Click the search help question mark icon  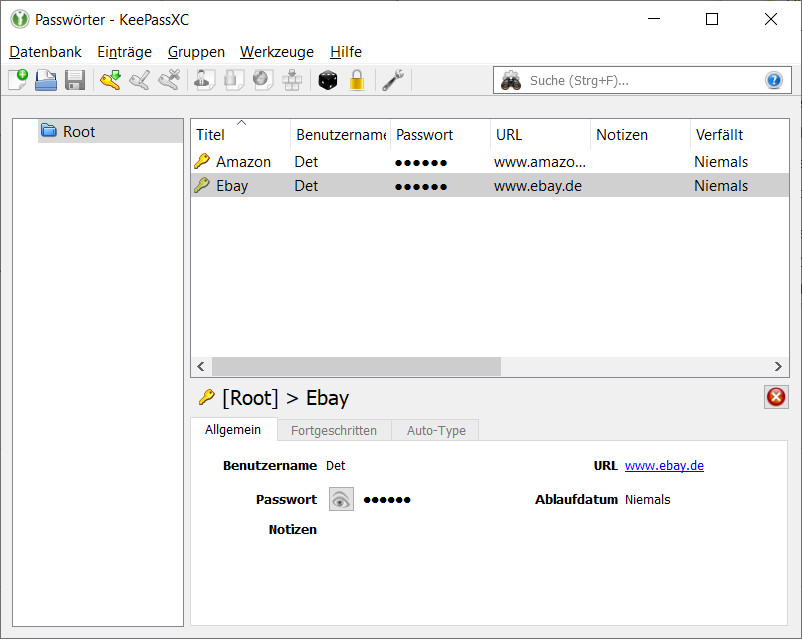773,81
